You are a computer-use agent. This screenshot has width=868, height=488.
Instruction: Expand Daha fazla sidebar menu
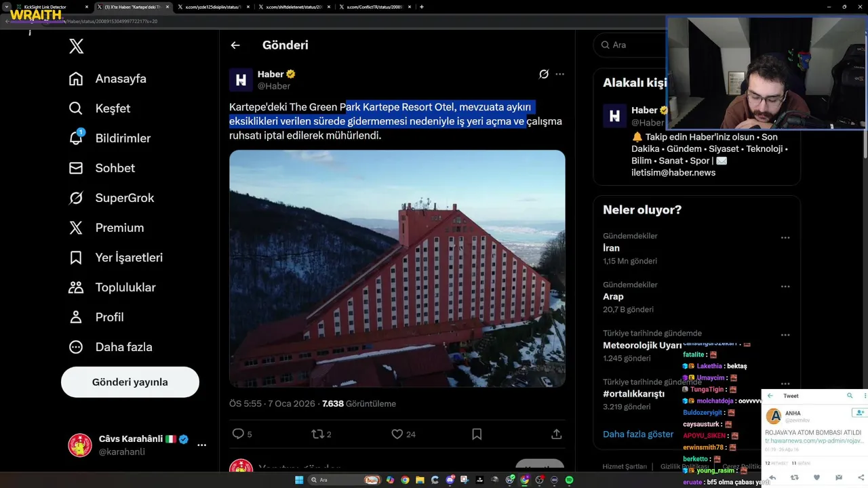(x=111, y=347)
